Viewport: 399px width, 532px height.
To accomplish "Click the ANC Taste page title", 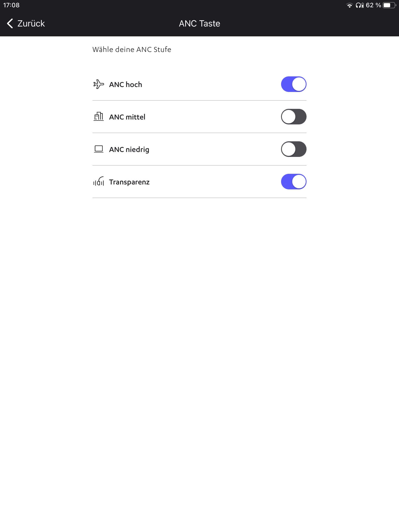I will 199,23.
